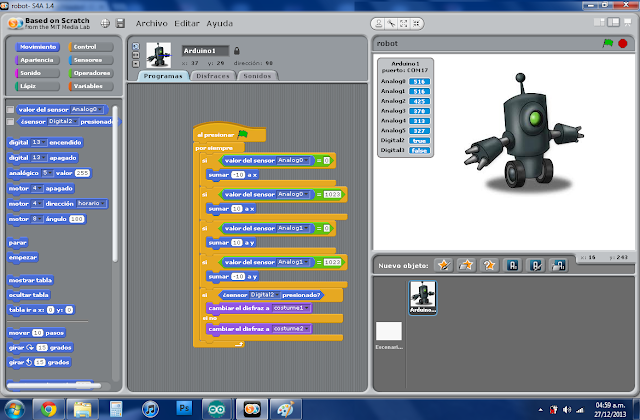Click the 255 value on 'analógico' block

(82, 173)
